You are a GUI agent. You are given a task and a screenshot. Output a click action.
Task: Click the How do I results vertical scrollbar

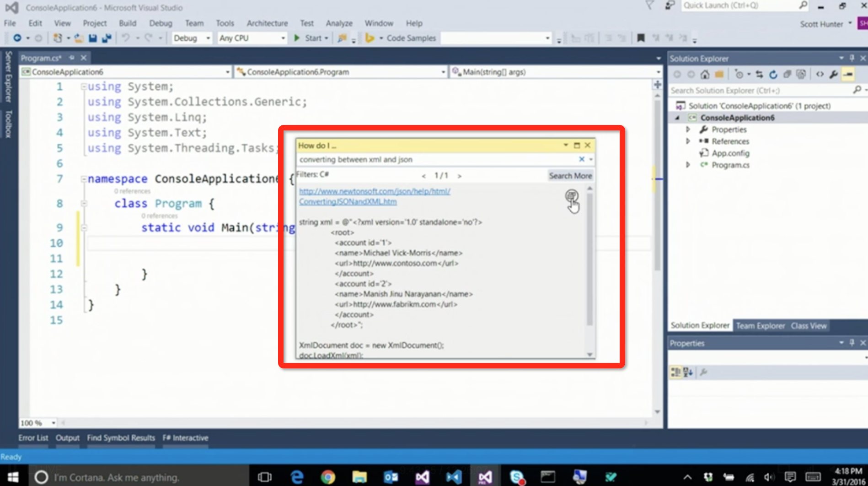click(x=589, y=259)
